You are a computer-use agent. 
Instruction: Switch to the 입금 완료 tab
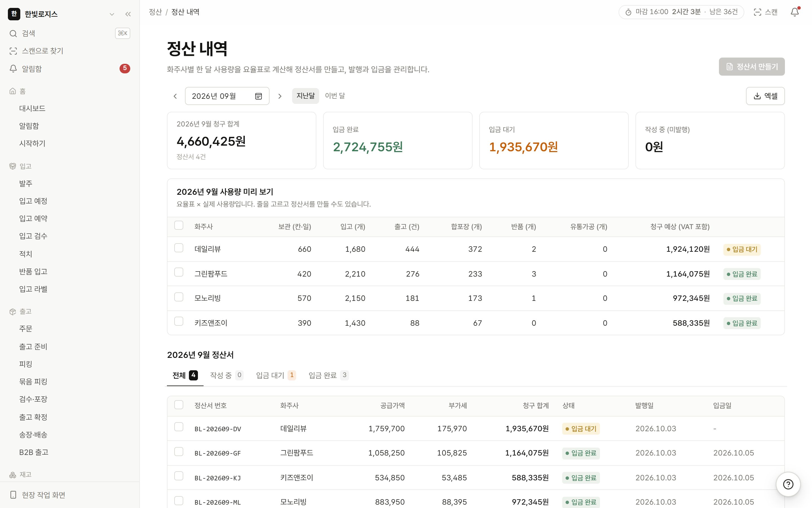click(x=328, y=375)
